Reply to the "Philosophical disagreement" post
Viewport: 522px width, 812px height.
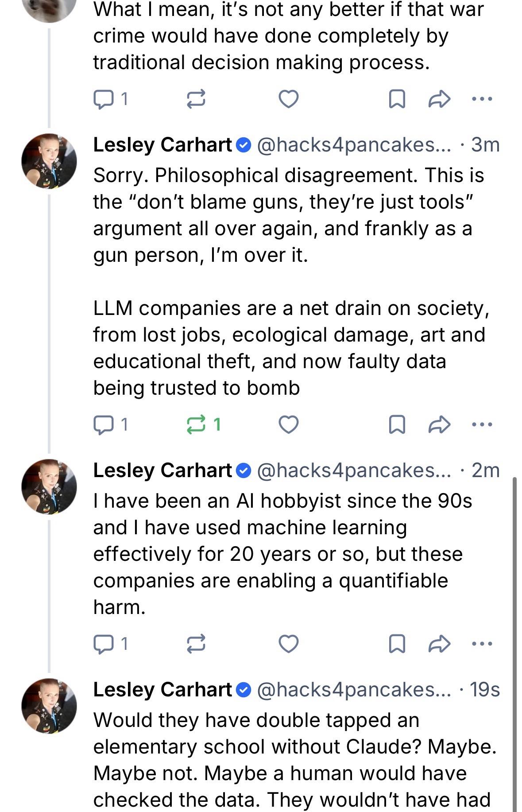coord(103,425)
